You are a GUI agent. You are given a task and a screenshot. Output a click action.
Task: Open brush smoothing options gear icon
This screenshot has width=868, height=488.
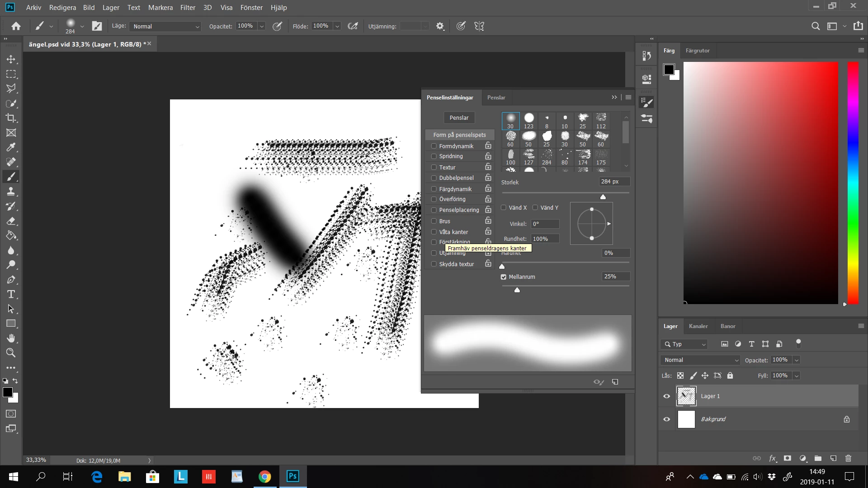[x=440, y=26]
